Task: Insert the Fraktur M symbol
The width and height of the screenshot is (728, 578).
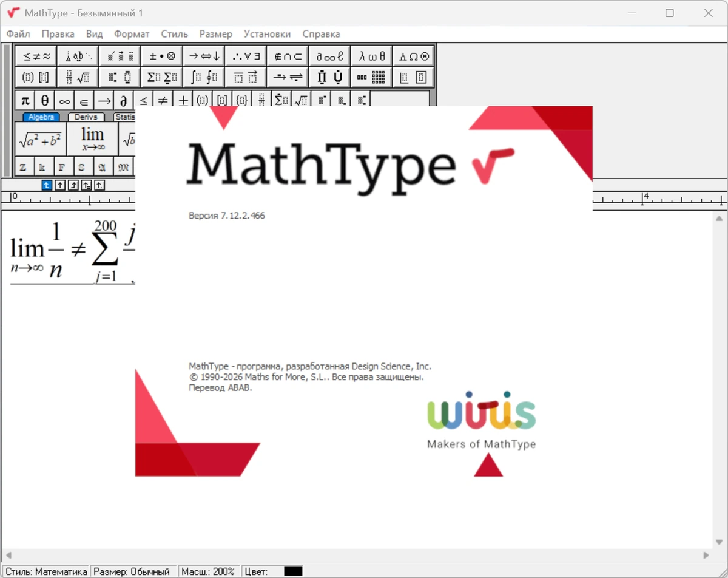Action: (x=122, y=166)
